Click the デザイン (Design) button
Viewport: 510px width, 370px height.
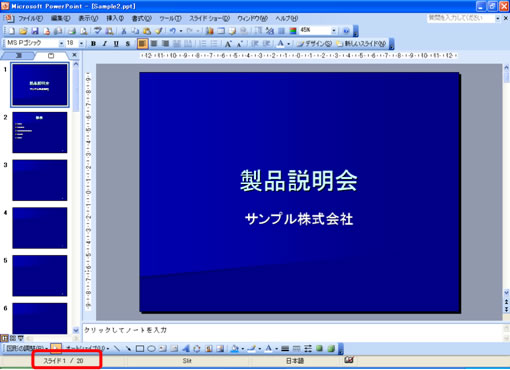coord(314,44)
